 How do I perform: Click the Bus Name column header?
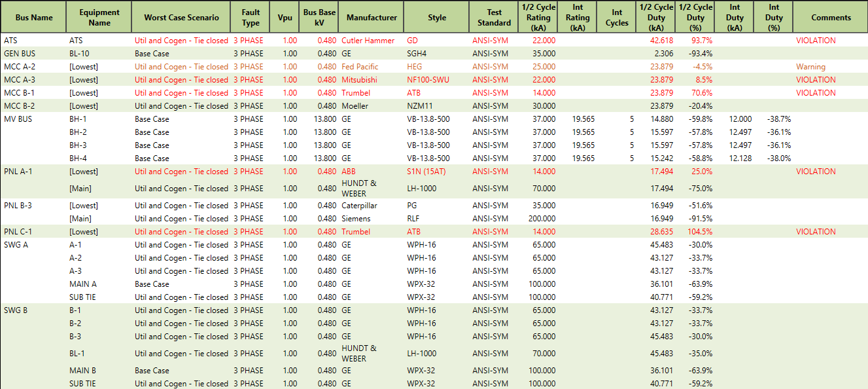tap(33, 18)
